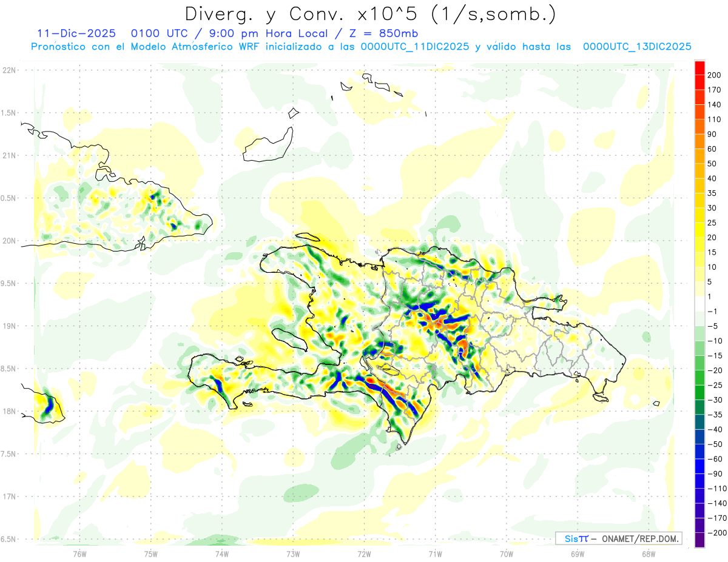Click the longitude label "71W"
This screenshot has height=562, width=728.
[x=435, y=553]
